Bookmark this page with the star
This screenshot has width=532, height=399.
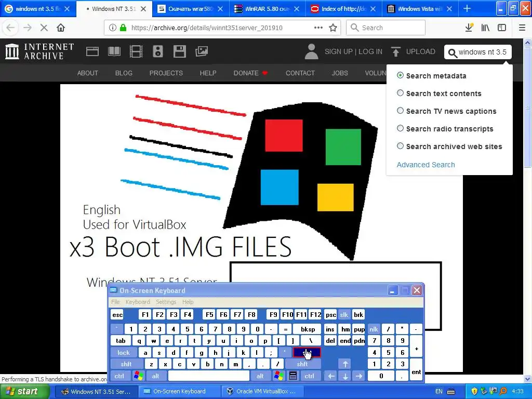(x=333, y=28)
